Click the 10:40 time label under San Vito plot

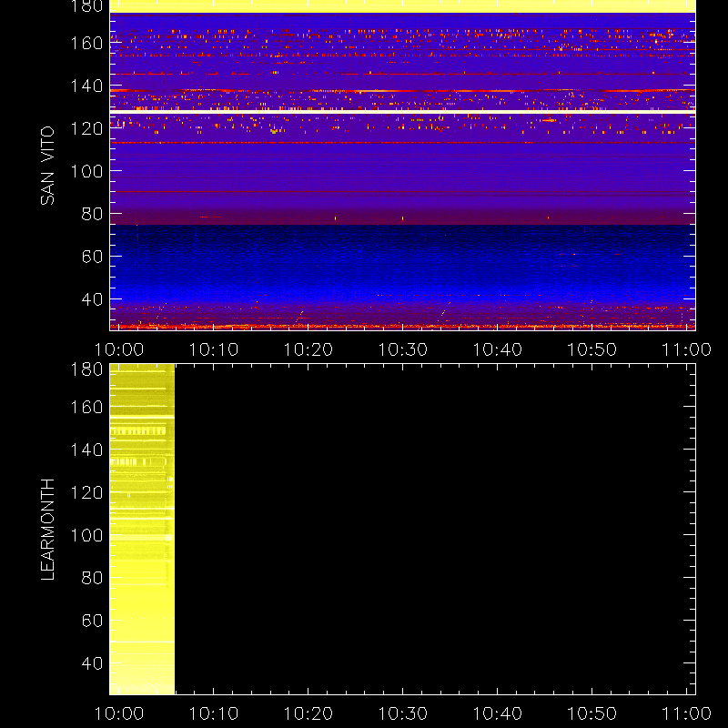498,349
